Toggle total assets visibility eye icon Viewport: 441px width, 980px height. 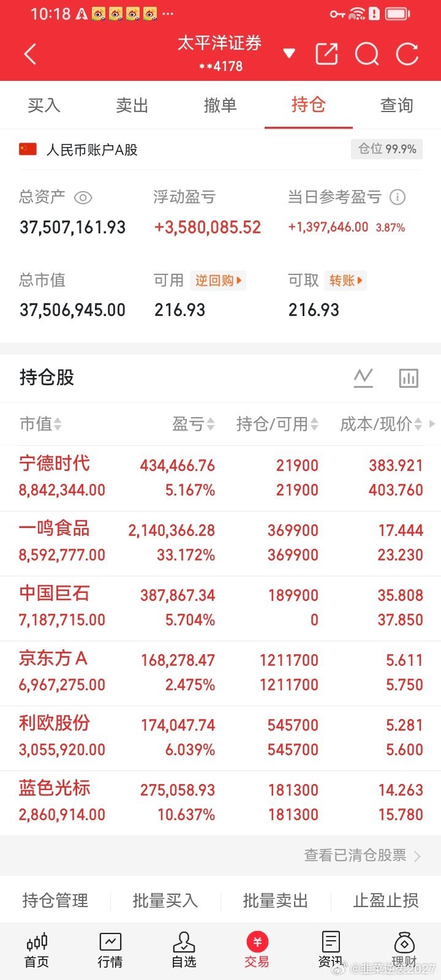(x=83, y=197)
